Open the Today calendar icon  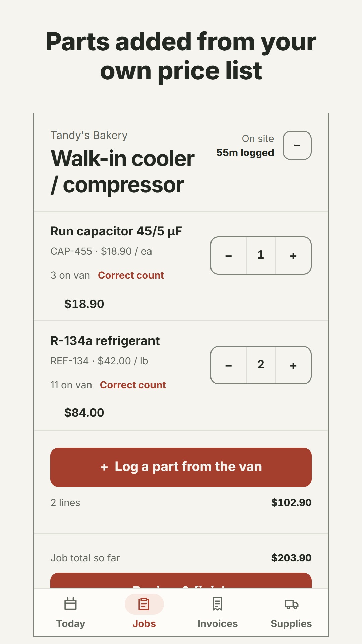(x=70, y=604)
